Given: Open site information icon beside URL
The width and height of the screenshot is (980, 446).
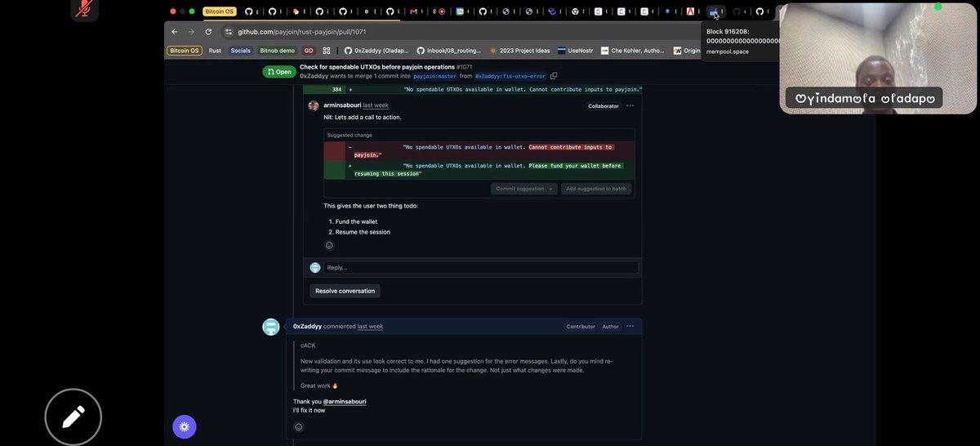Looking at the screenshot, I should 228,32.
